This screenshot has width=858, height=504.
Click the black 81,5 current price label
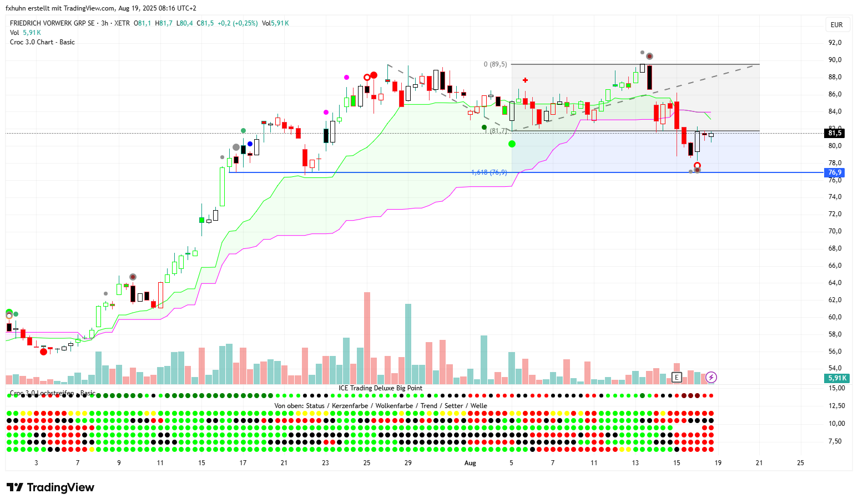835,133
